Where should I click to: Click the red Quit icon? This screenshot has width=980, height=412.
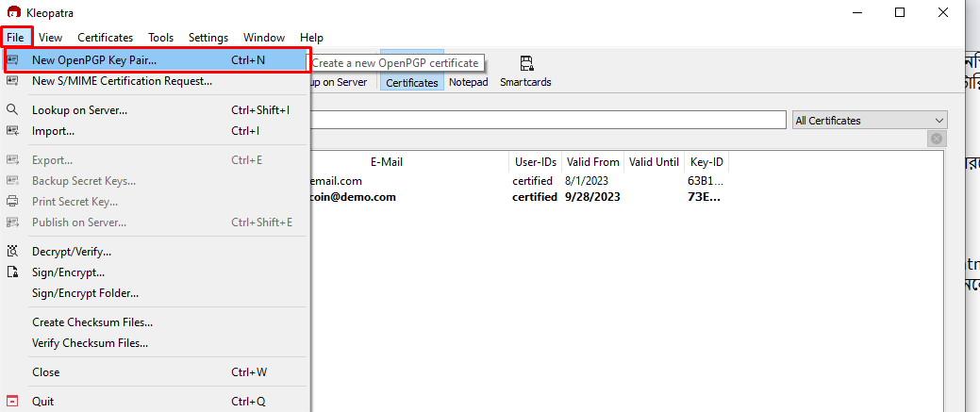point(12,401)
